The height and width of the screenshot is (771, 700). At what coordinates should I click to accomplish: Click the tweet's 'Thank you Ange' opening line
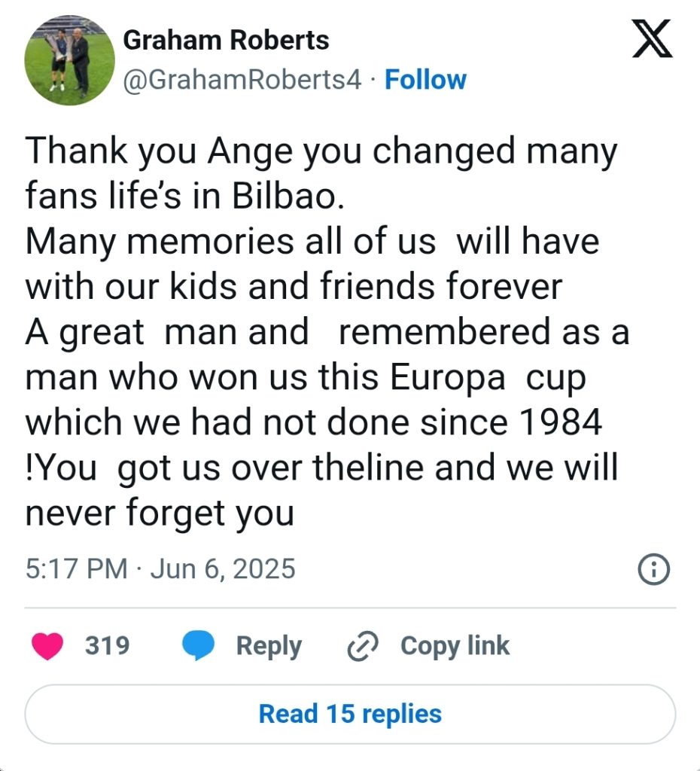click(x=321, y=151)
